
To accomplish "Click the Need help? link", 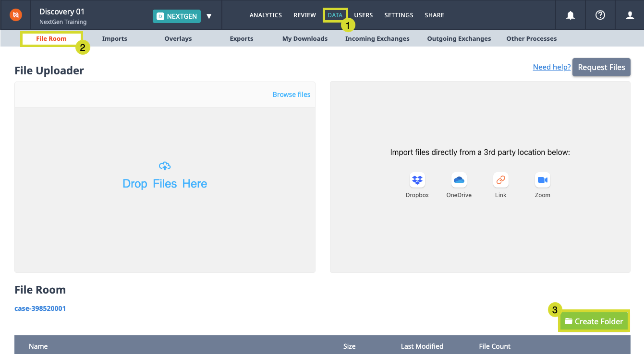I will [552, 67].
